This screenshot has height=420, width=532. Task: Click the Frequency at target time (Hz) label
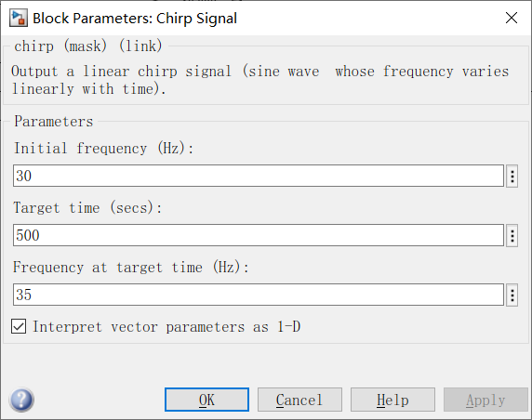point(131,268)
